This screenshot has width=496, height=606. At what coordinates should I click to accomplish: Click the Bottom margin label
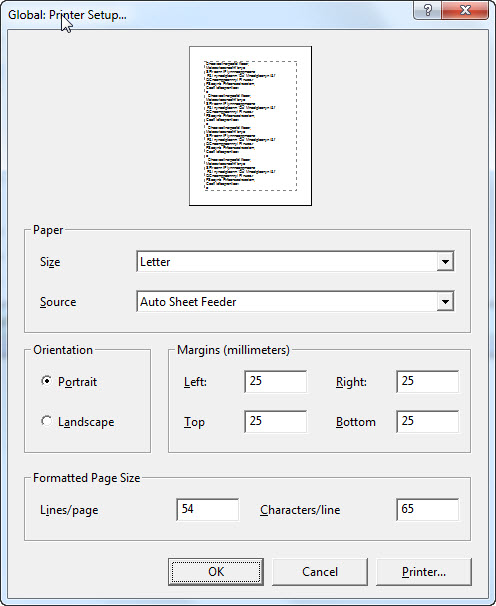[x=356, y=422]
